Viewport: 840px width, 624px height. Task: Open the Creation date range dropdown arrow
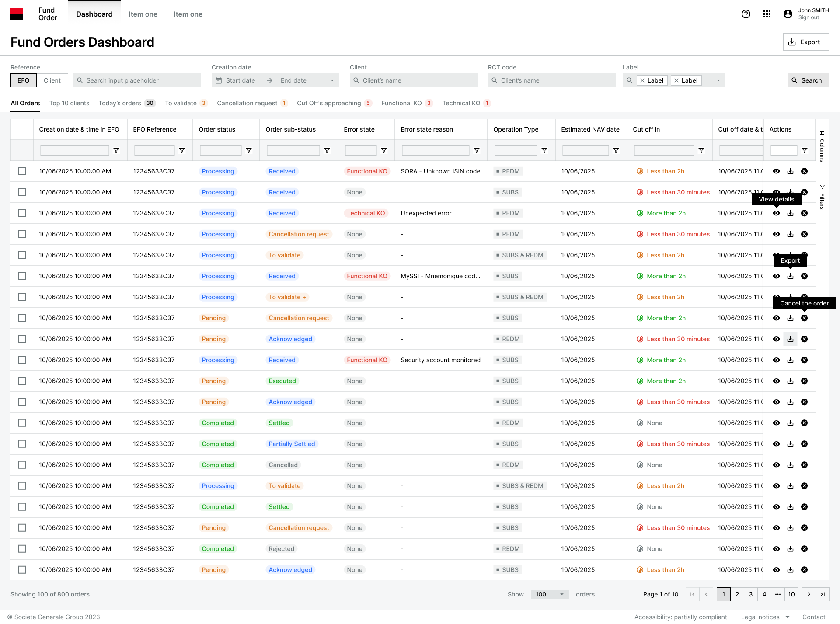(x=332, y=80)
